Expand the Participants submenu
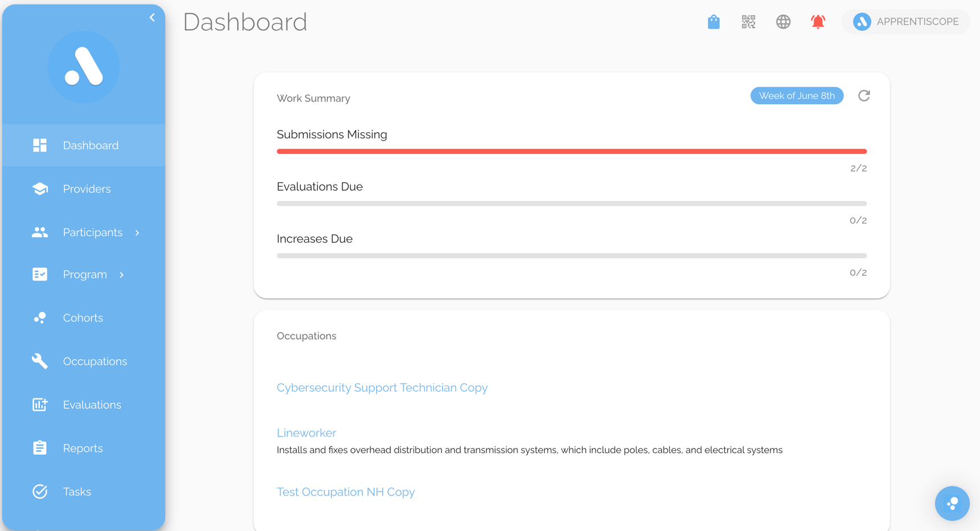This screenshot has height=531, width=980. (x=137, y=232)
